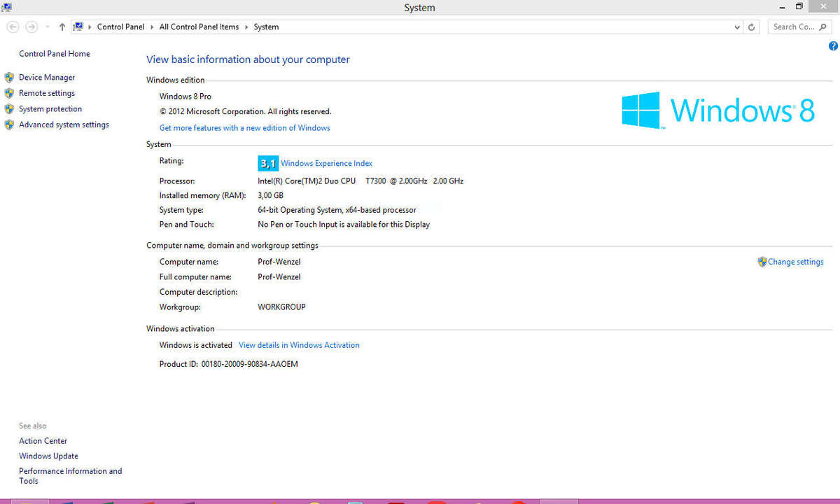Click the 2012 Microsoft Corporation copyright text
Image resolution: width=840 pixels, height=504 pixels.
click(246, 111)
